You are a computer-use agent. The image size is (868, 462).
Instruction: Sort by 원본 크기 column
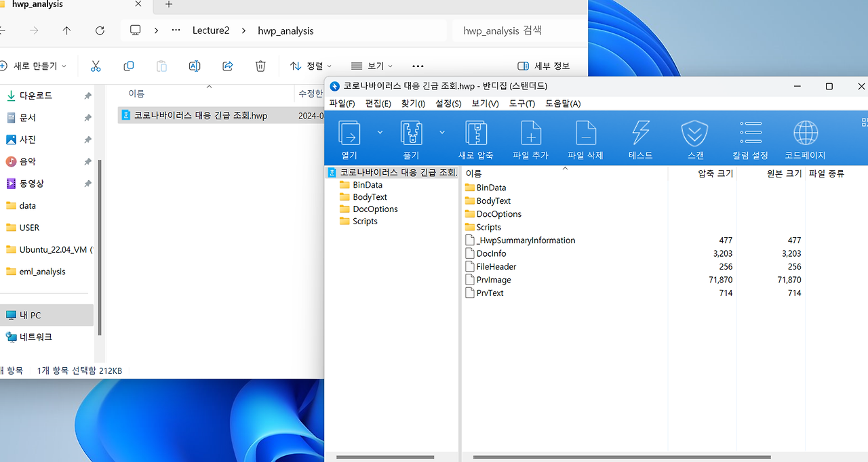(770, 174)
